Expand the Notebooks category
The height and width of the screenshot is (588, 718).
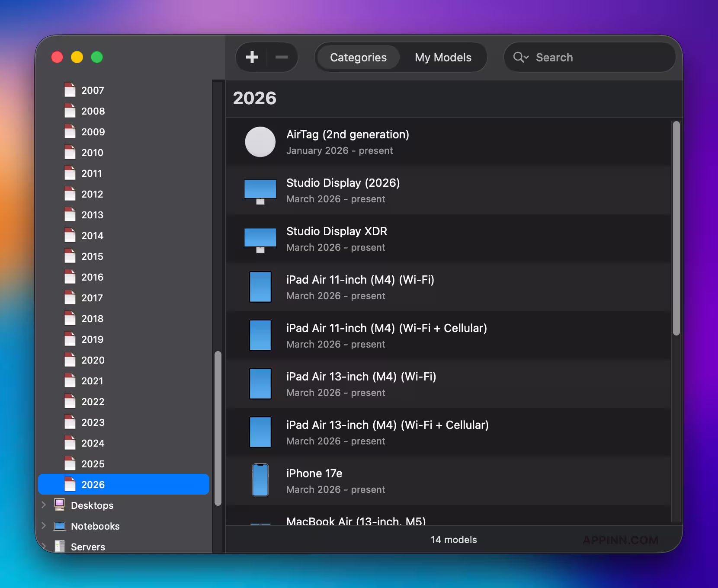(x=44, y=526)
